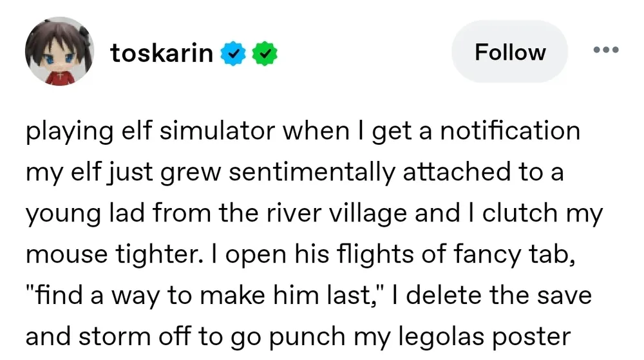
Task: Click the line beginning "young lad from the river"
Action: tap(314, 214)
